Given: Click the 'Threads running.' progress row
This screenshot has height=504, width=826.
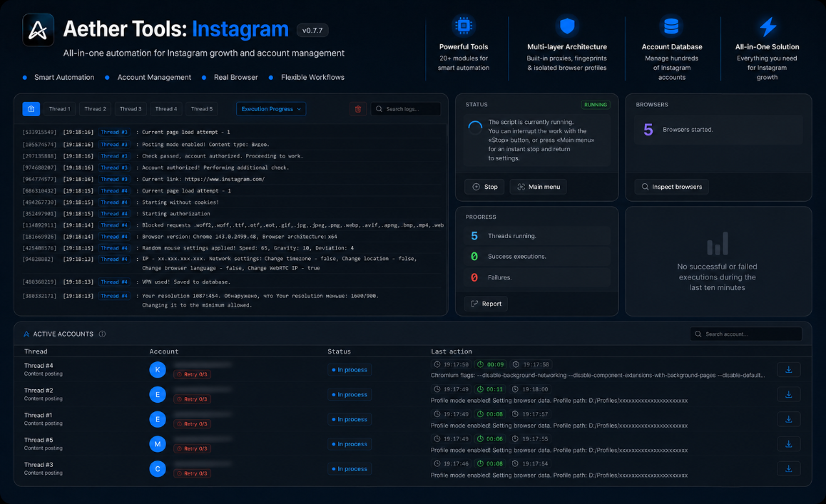Looking at the screenshot, I should (x=537, y=236).
